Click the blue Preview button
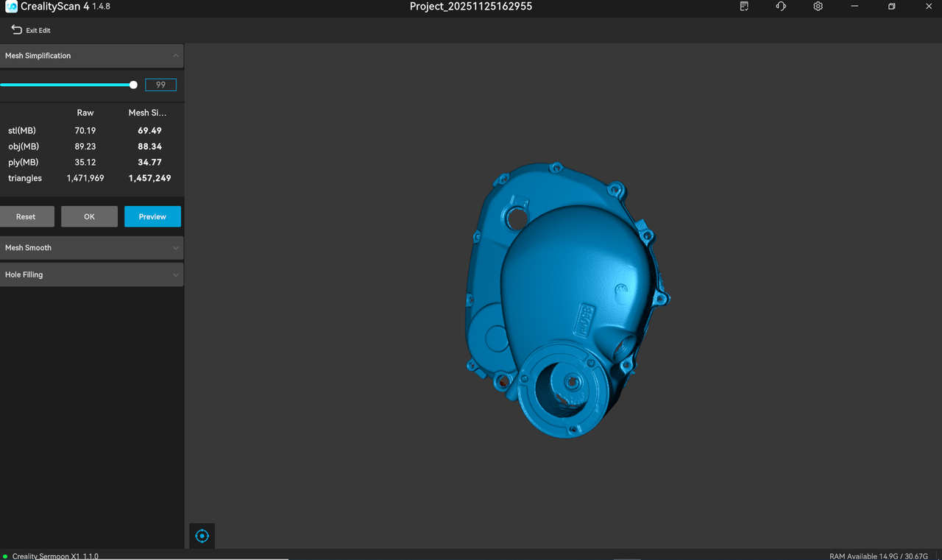 152,216
